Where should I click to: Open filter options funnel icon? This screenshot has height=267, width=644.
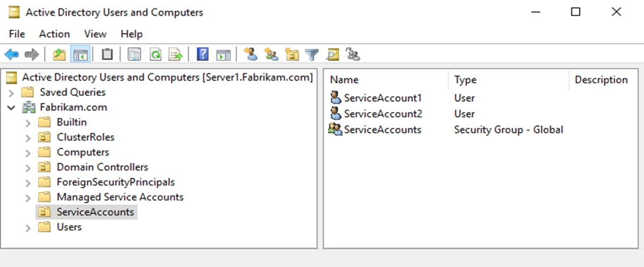click(312, 54)
